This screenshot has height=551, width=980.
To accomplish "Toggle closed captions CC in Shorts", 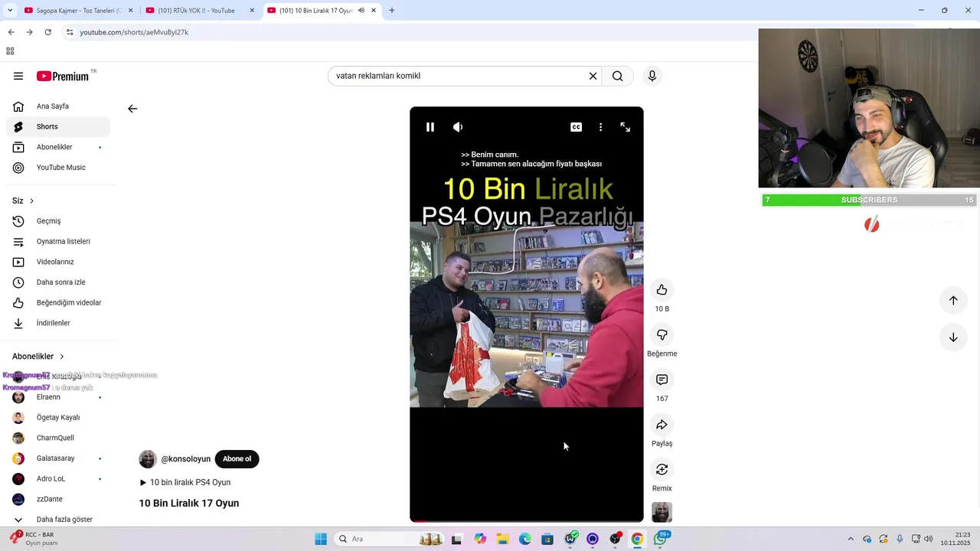I will point(577,127).
